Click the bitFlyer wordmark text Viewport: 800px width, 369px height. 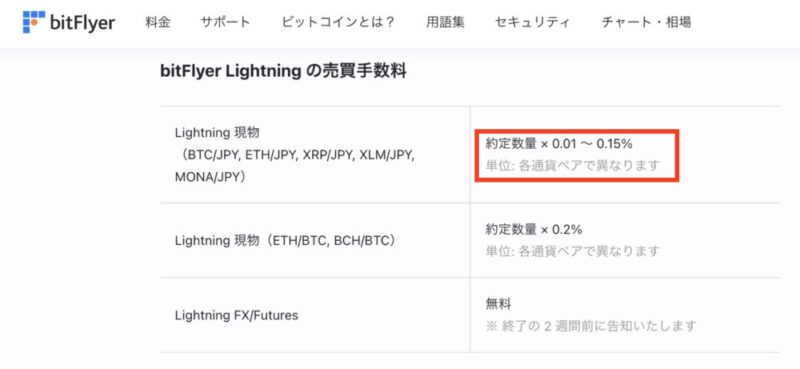83,23
